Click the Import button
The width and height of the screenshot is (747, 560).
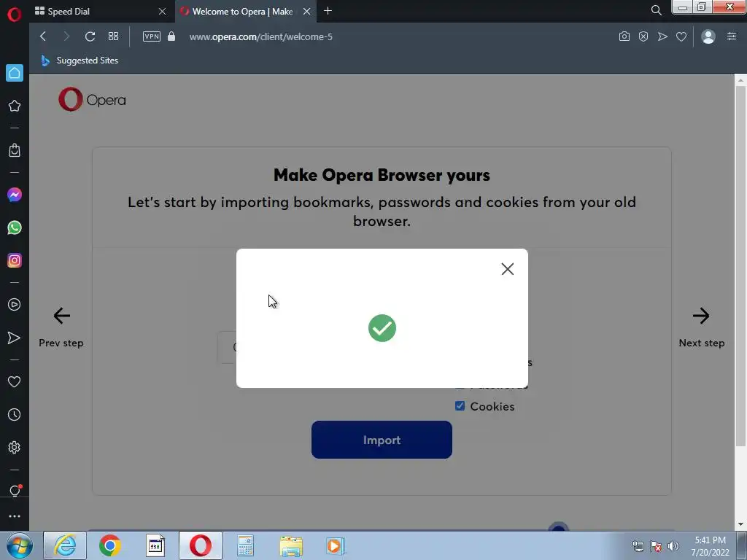(382, 440)
